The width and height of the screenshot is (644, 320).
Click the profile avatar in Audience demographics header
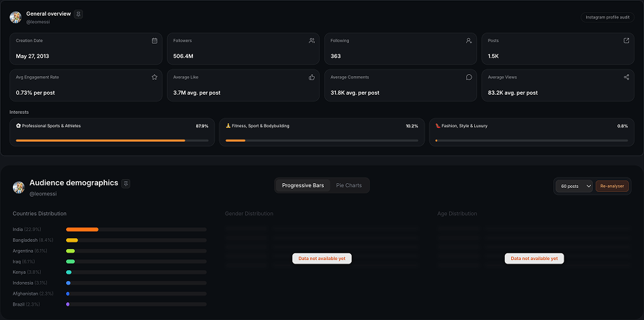[x=19, y=187]
